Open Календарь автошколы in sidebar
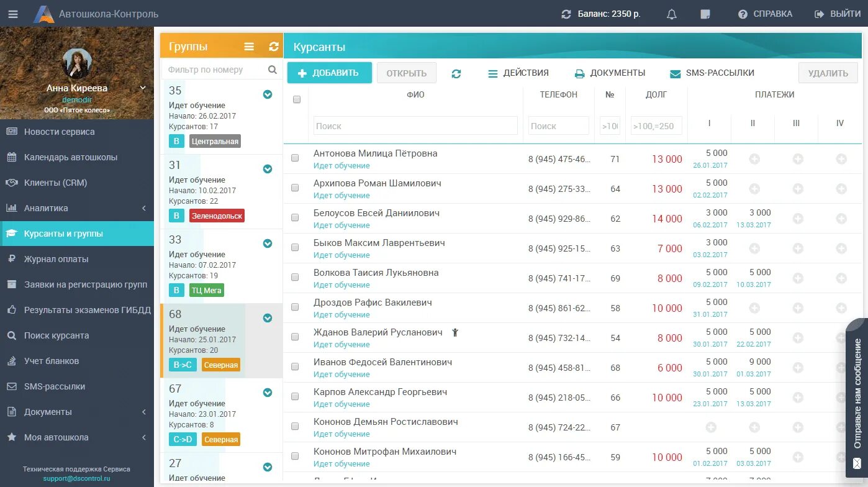Screen dimensions: 868x487 click(x=77, y=157)
